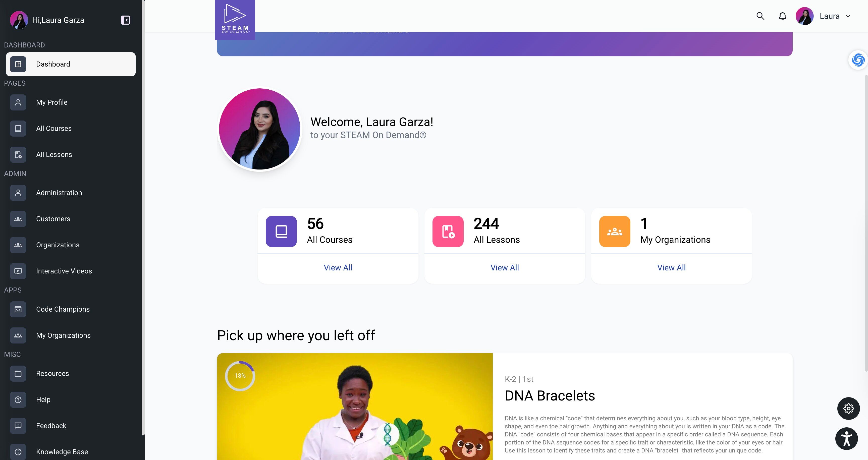Expand the Laura user menu chevron
Viewport: 868px width, 460px height.
848,16
